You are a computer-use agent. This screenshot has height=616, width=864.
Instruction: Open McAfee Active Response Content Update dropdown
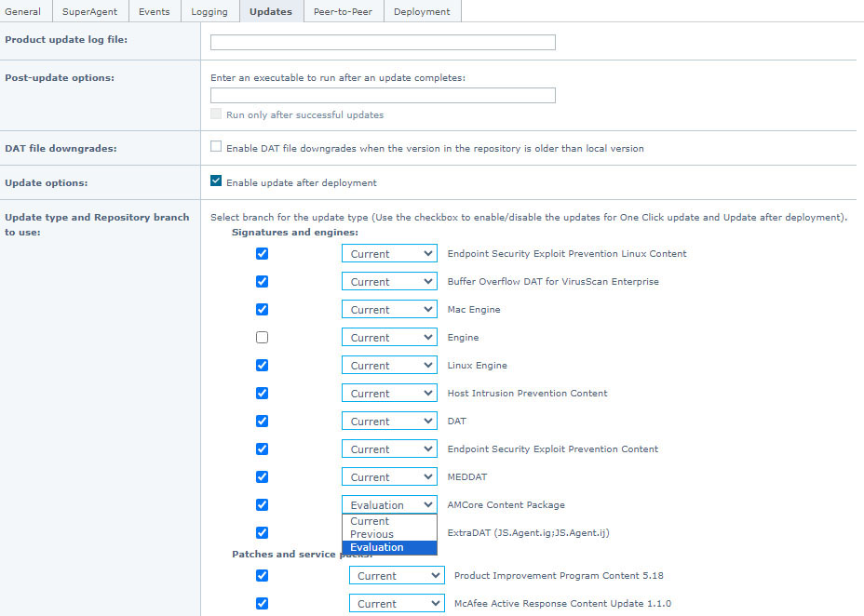coord(397,603)
